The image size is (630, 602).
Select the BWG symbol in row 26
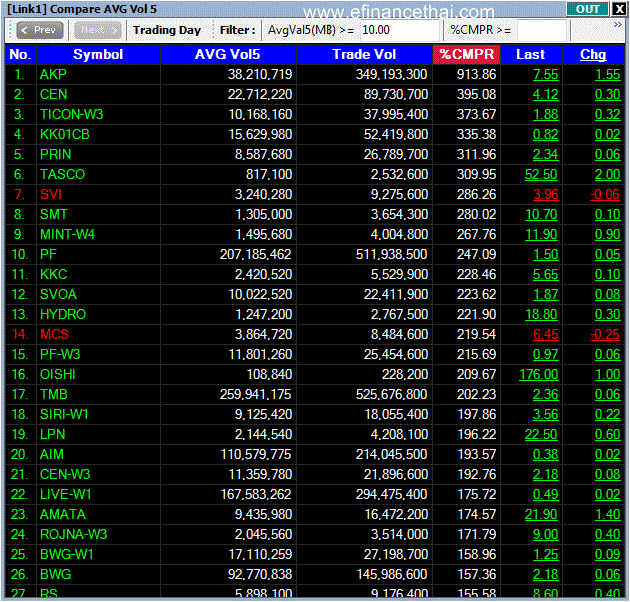55,574
